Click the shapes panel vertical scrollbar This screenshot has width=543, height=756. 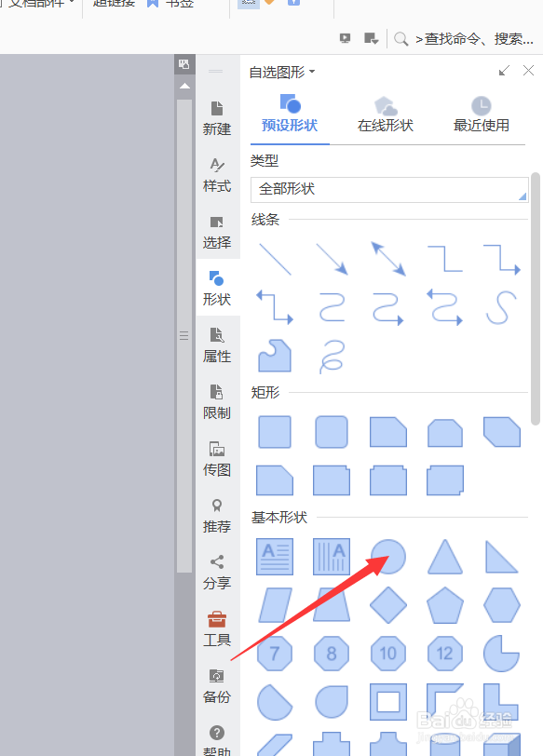pyautogui.click(x=535, y=299)
